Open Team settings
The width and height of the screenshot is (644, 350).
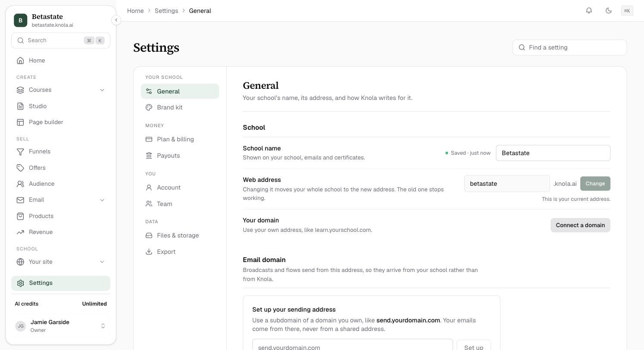pyautogui.click(x=180, y=204)
